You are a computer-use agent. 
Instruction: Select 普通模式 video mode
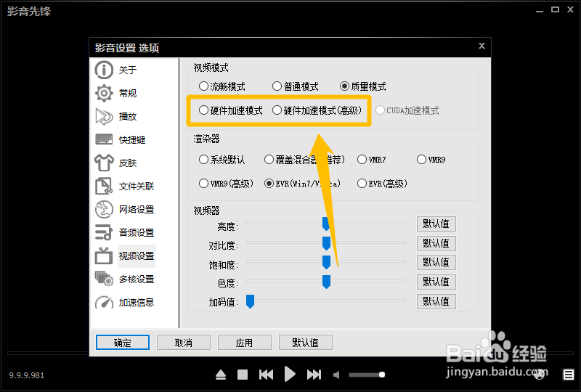click(x=296, y=86)
